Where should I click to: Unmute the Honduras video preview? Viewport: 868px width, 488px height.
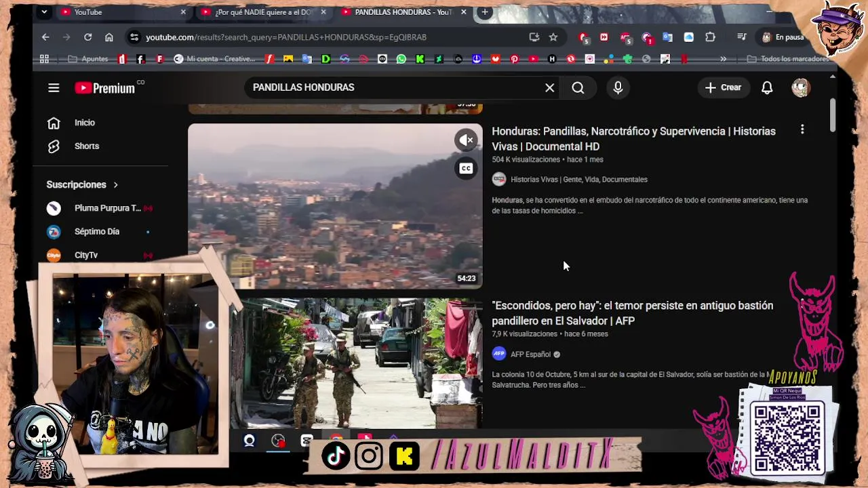[466, 140]
